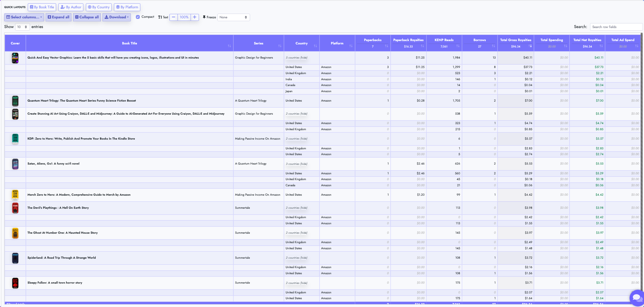
Task: Hide the 5 countries for Vector Graphics
Action: 297,58
